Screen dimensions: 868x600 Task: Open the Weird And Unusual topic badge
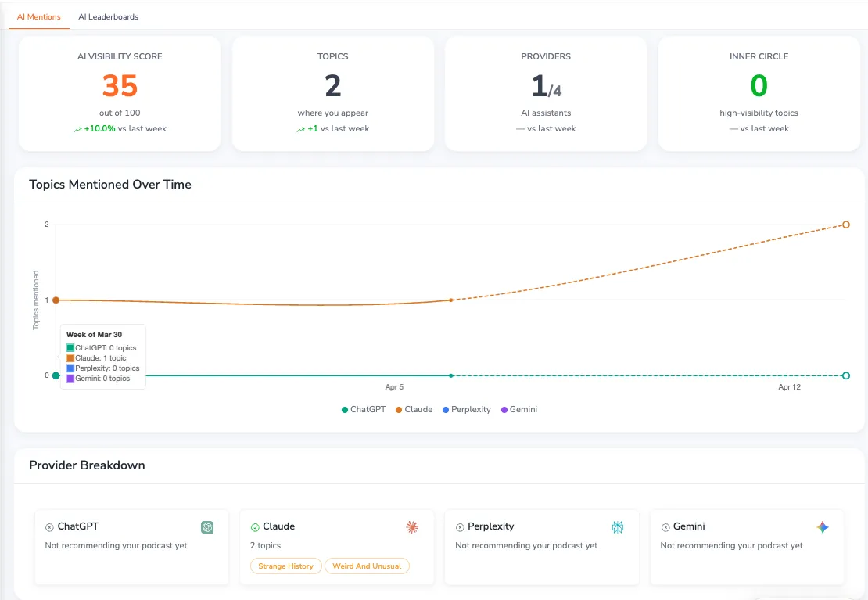[367, 566]
